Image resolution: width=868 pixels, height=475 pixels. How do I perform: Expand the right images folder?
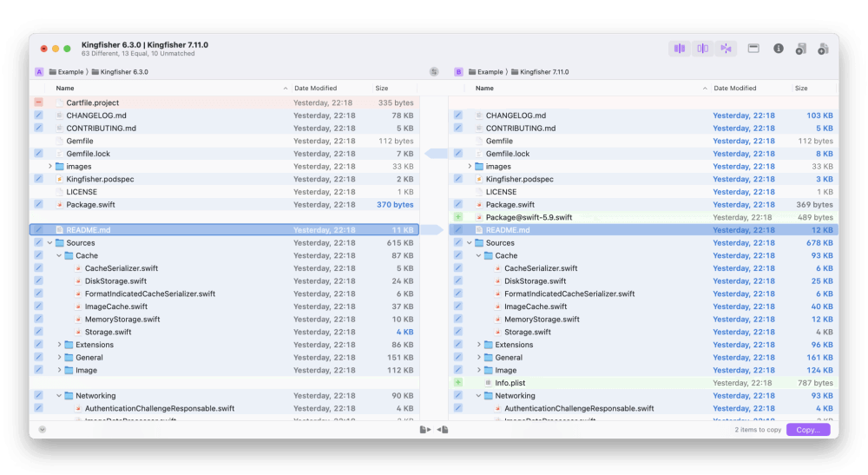pos(470,166)
